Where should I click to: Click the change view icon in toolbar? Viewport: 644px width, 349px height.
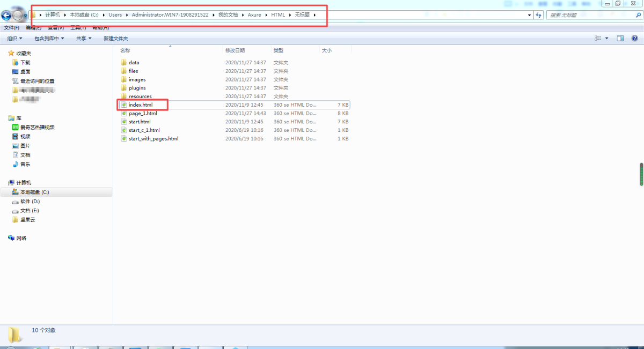tap(598, 38)
